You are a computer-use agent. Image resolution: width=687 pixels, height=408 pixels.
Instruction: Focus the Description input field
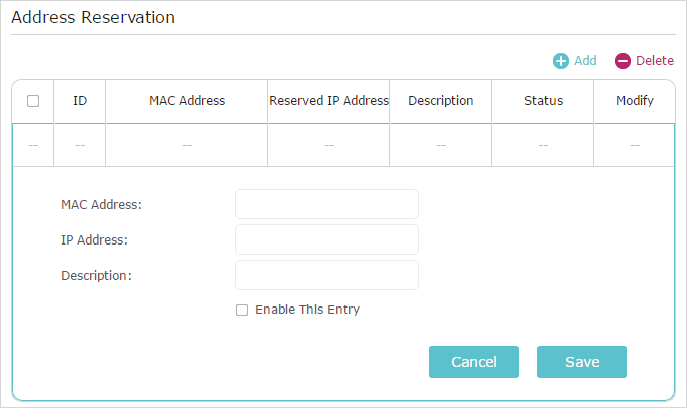pyautogui.click(x=327, y=275)
